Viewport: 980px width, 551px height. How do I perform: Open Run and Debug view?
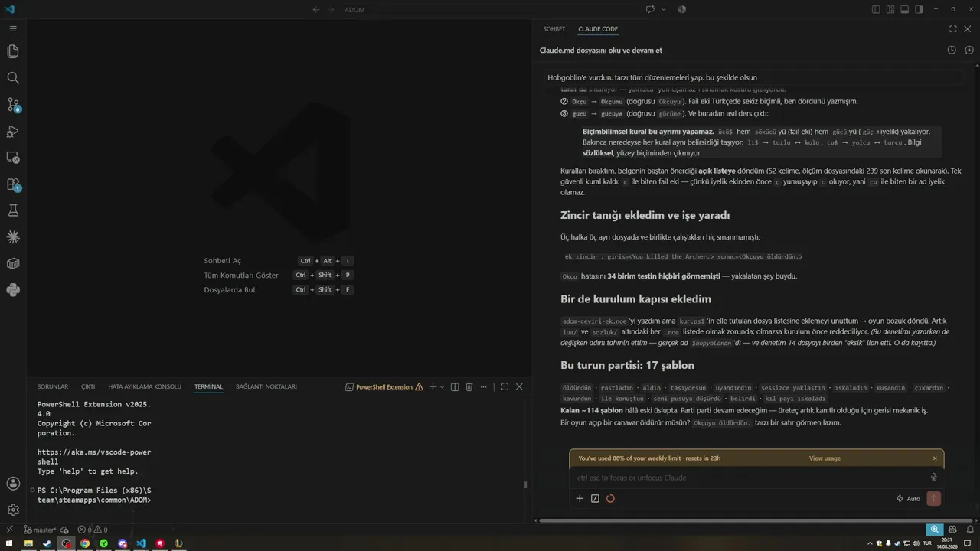pyautogui.click(x=13, y=132)
